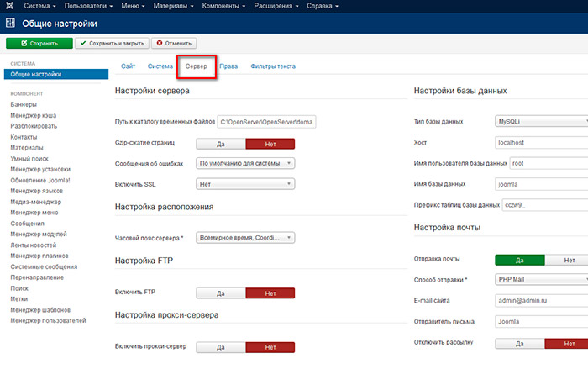This screenshot has width=588, height=369.
Task: Open Медиа-менеджер from sidebar
Action: coord(35,201)
